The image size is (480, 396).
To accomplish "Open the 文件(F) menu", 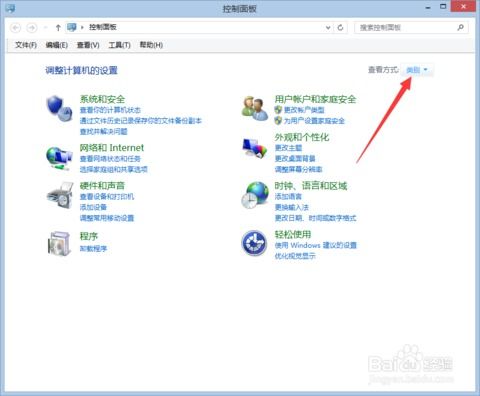I will 26,45.
